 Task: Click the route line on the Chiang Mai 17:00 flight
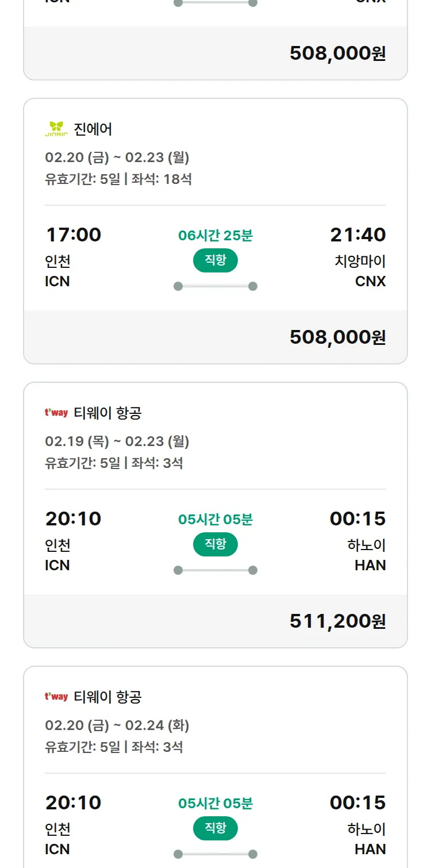215,286
